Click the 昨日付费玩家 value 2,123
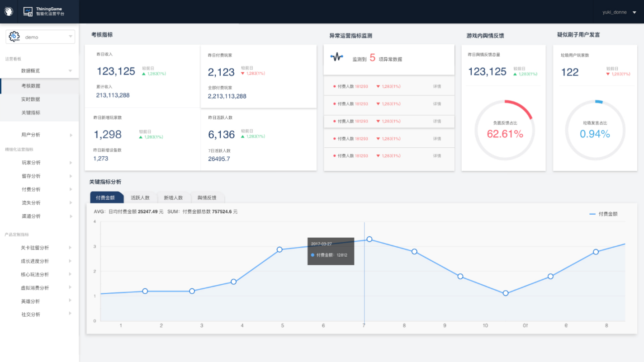Screen dimensions: 644x362 (221, 72)
